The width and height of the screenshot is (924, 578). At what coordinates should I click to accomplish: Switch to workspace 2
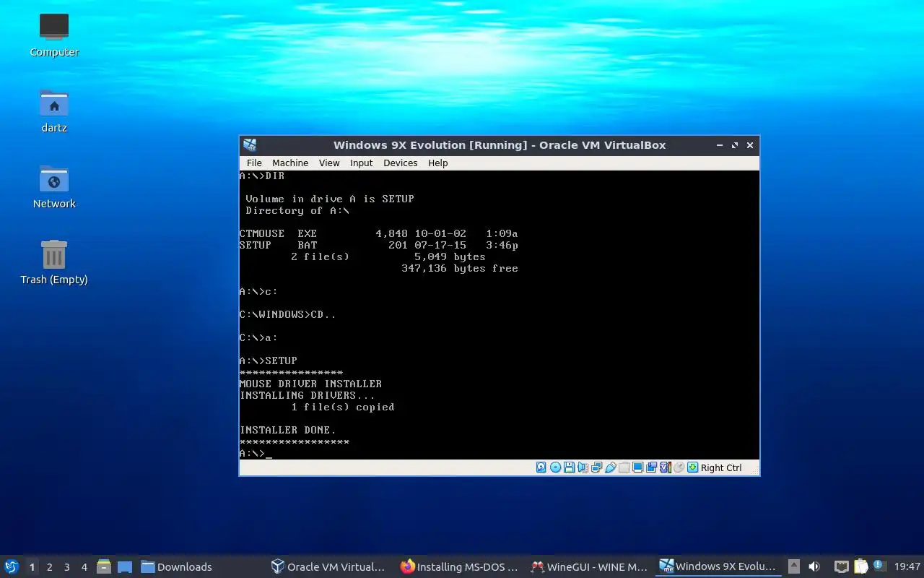tap(49, 567)
